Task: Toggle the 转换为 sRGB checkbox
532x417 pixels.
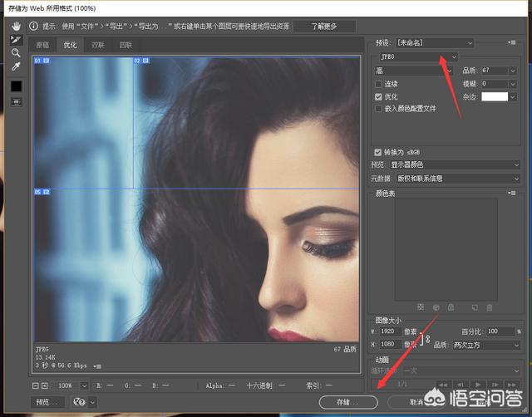Action: tap(377, 152)
